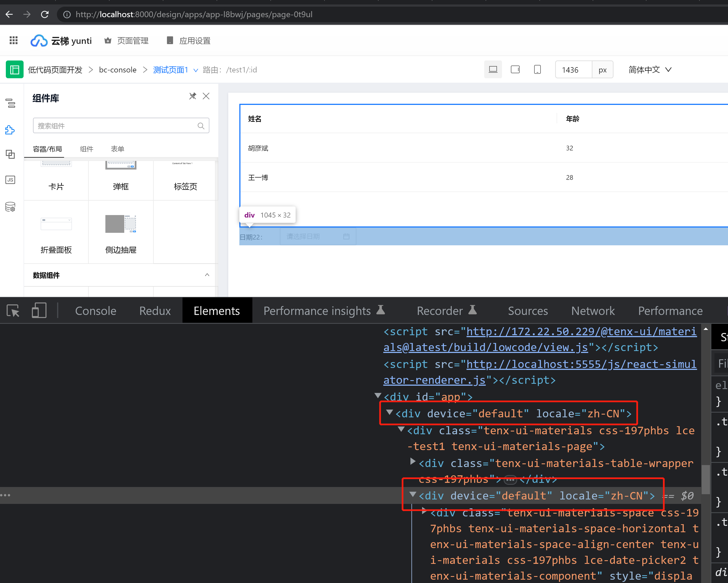Viewport: 728px width, 583px height.
Task: Click the calendar icon in date picker
Action: click(x=346, y=236)
